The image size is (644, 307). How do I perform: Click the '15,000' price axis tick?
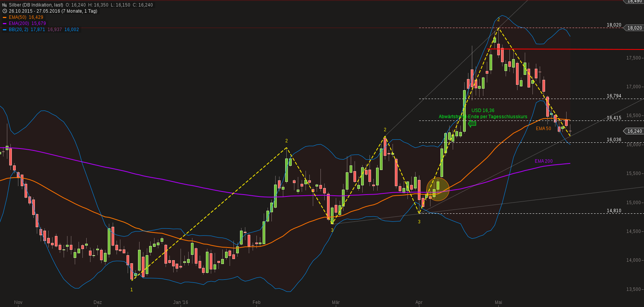[x=634, y=203]
